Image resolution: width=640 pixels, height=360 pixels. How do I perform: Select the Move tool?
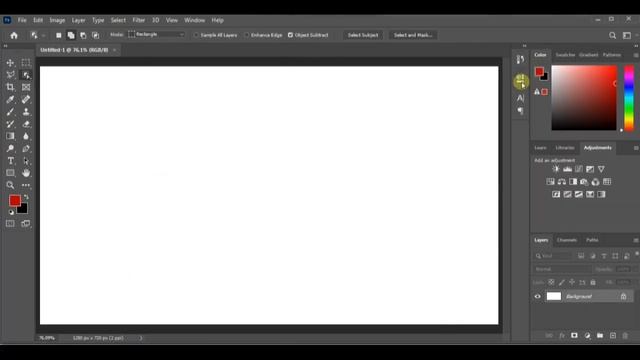(x=10, y=63)
